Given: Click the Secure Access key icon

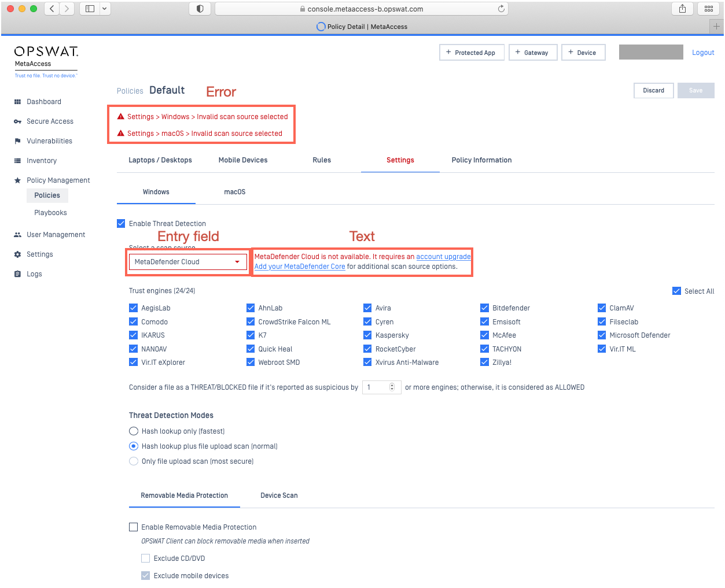Looking at the screenshot, I should click(17, 121).
